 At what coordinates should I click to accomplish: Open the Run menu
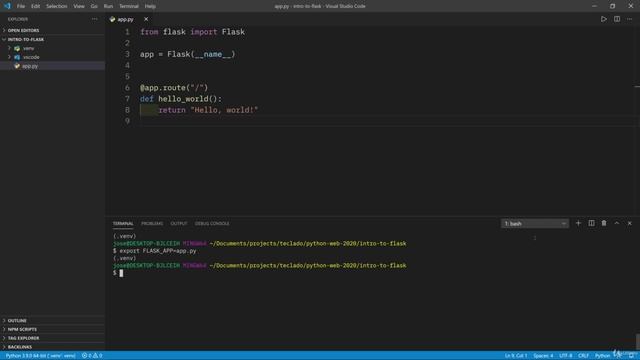coord(108,6)
